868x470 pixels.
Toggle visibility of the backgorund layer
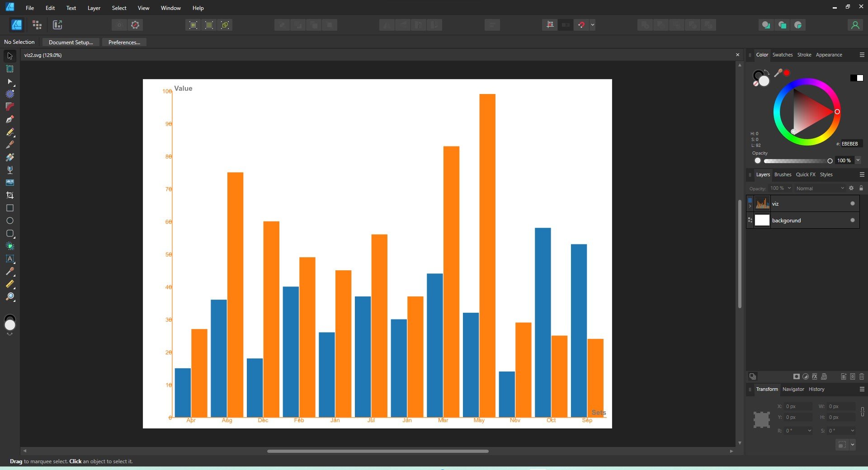853,221
